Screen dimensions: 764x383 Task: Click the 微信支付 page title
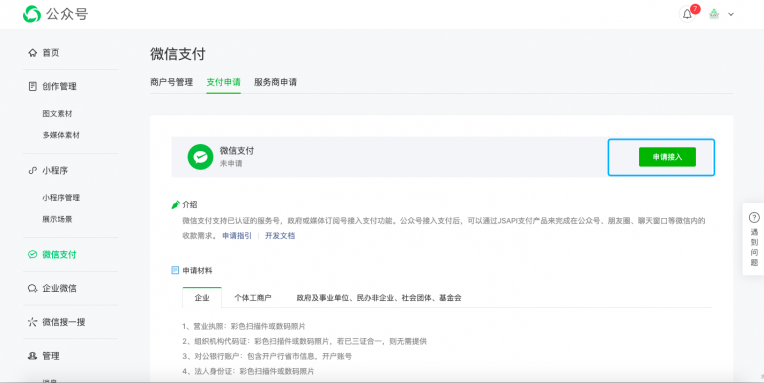coord(178,54)
